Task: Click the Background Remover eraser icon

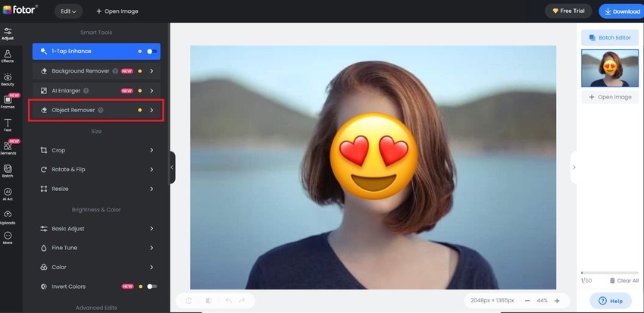Action: pyautogui.click(x=43, y=71)
